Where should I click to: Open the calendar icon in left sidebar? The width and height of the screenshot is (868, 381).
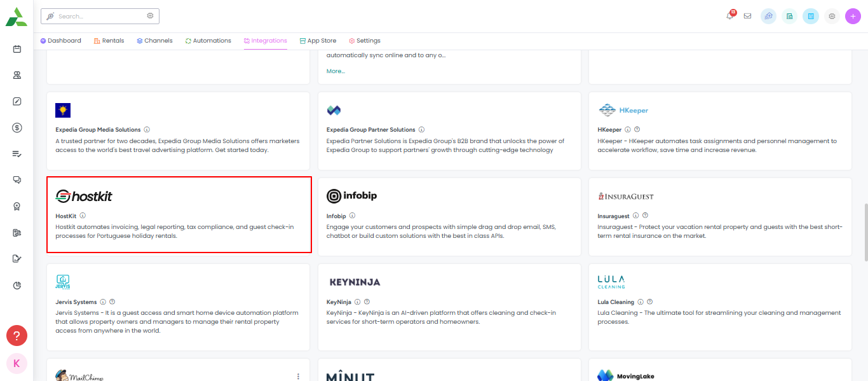coord(17,49)
